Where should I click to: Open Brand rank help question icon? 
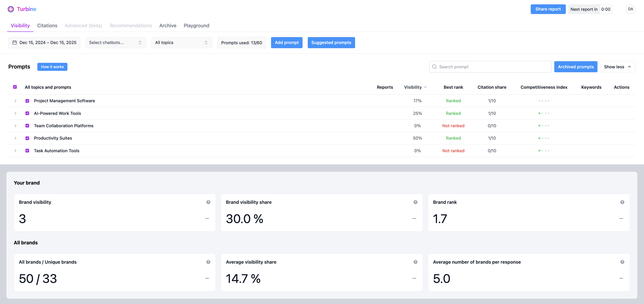(x=622, y=202)
